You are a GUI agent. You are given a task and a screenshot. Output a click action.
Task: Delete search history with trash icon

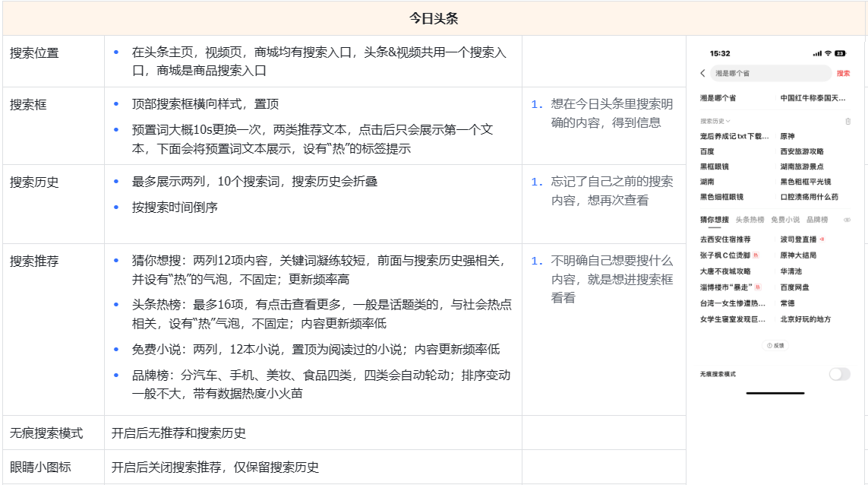[847, 121]
